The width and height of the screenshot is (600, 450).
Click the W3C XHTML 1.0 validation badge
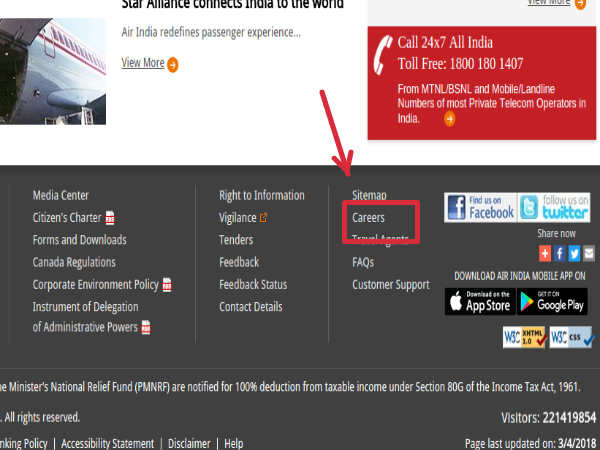pos(525,337)
